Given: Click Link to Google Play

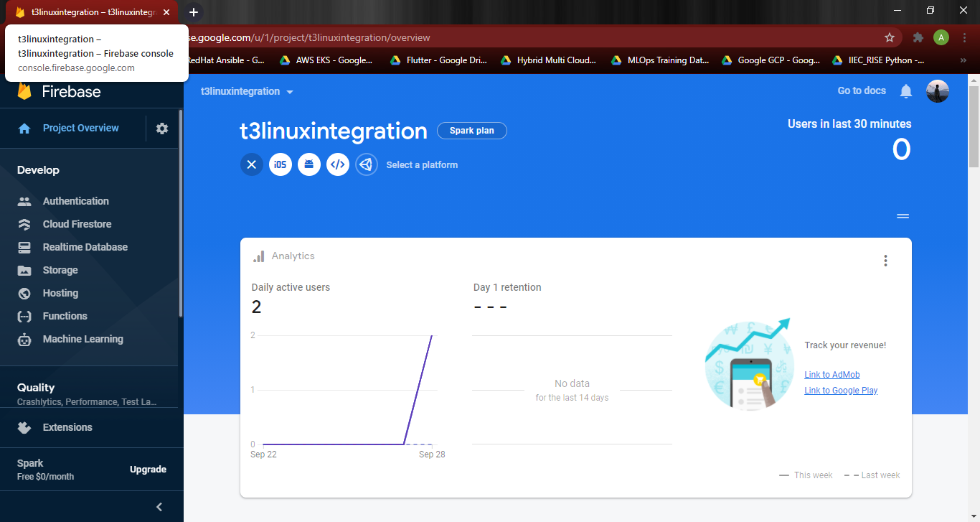Looking at the screenshot, I should click(841, 391).
